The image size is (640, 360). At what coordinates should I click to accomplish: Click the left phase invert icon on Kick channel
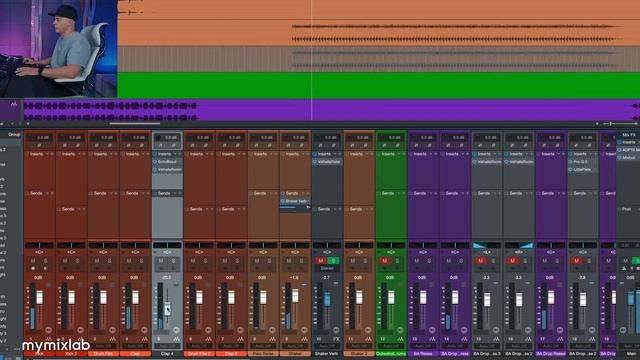click(40, 145)
